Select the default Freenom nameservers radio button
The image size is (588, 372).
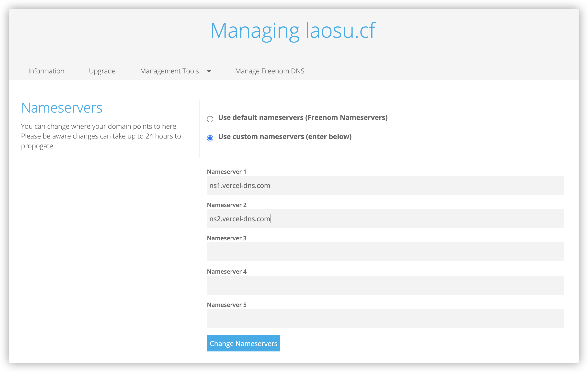210,119
